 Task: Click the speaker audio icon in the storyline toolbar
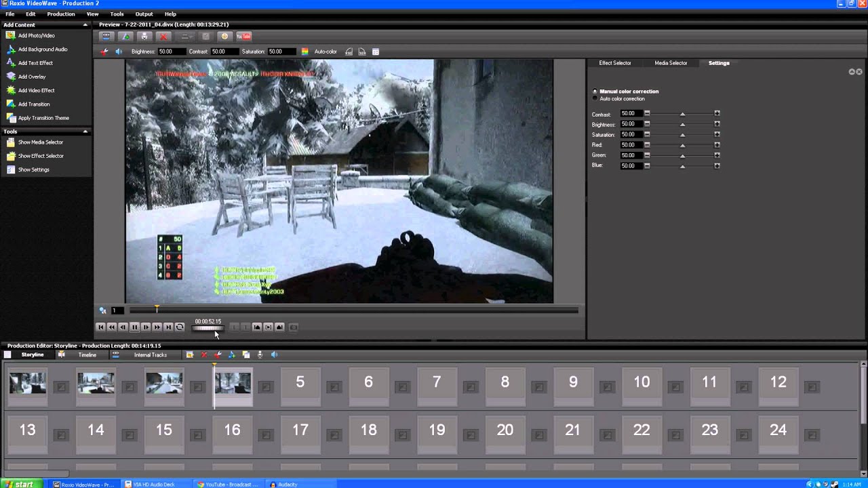(274, 354)
